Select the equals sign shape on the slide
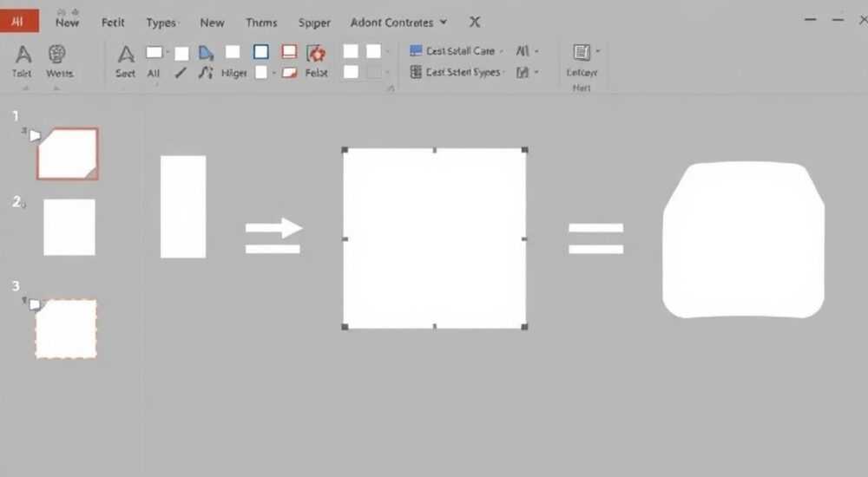Viewport: 868px width, 477px height. [596, 238]
